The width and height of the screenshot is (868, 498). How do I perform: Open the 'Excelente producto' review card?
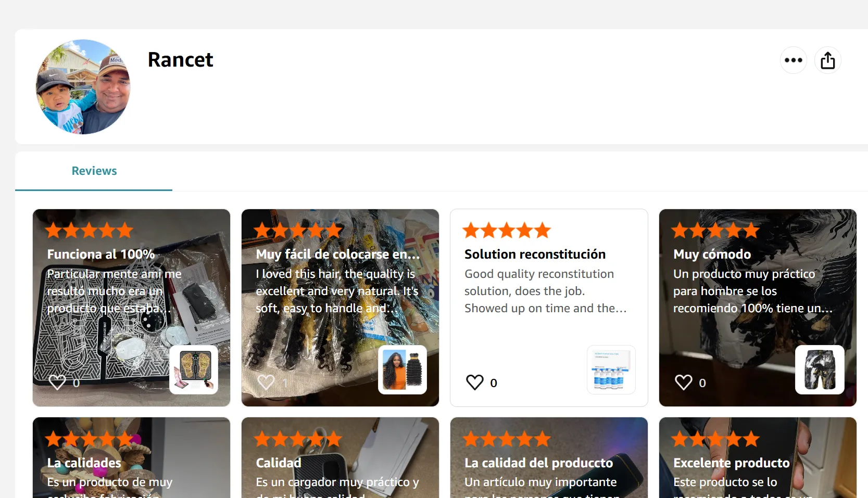(731, 463)
